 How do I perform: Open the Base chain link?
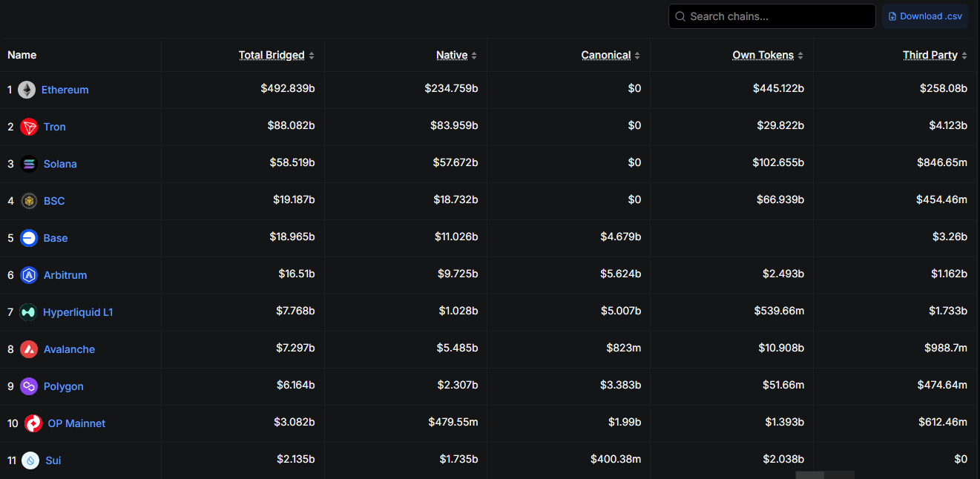tap(56, 238)
